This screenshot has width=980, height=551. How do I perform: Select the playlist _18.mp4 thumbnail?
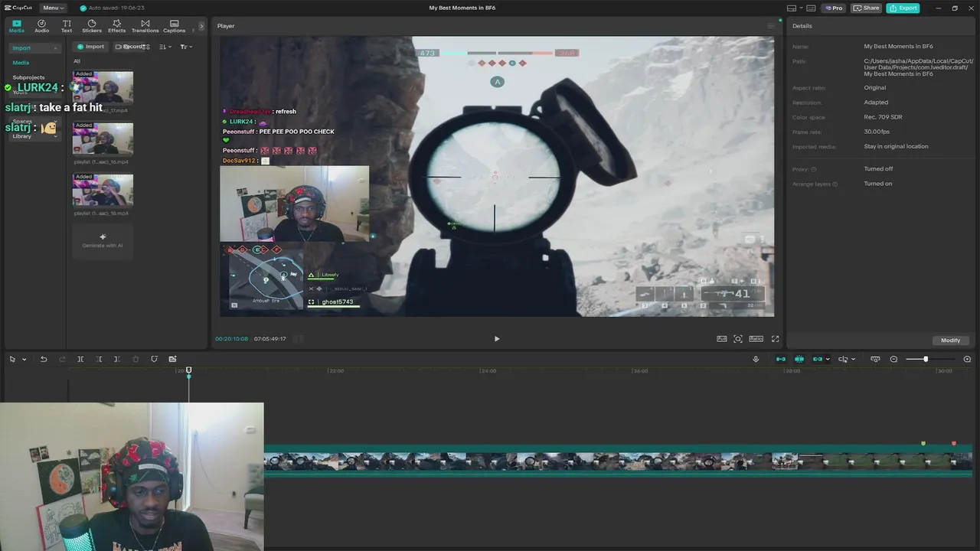pos(103,190)
